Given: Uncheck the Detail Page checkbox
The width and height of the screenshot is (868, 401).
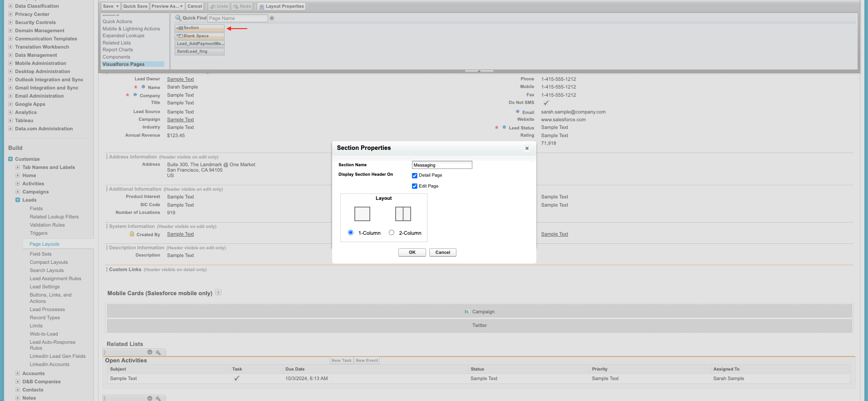Looking at the screenshot, I should pos(415,176).
